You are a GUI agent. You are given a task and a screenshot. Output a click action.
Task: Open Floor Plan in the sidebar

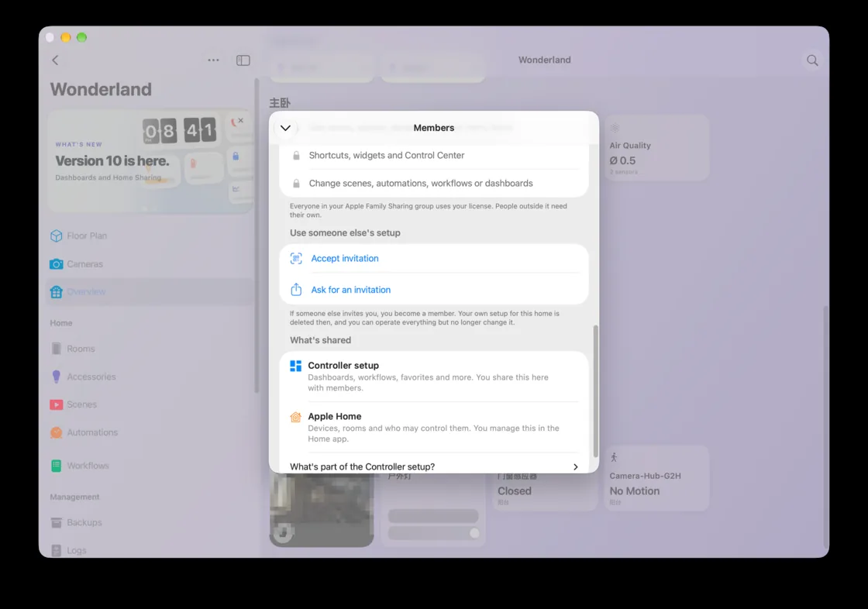(x=150, y=236)
